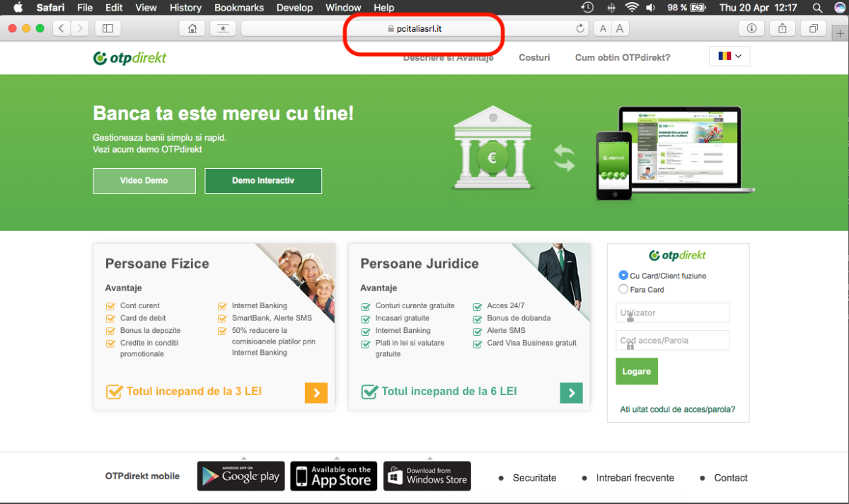The image size is (849, 504).
Task: Open a new tab with plus button
Action: coord(840,35)
